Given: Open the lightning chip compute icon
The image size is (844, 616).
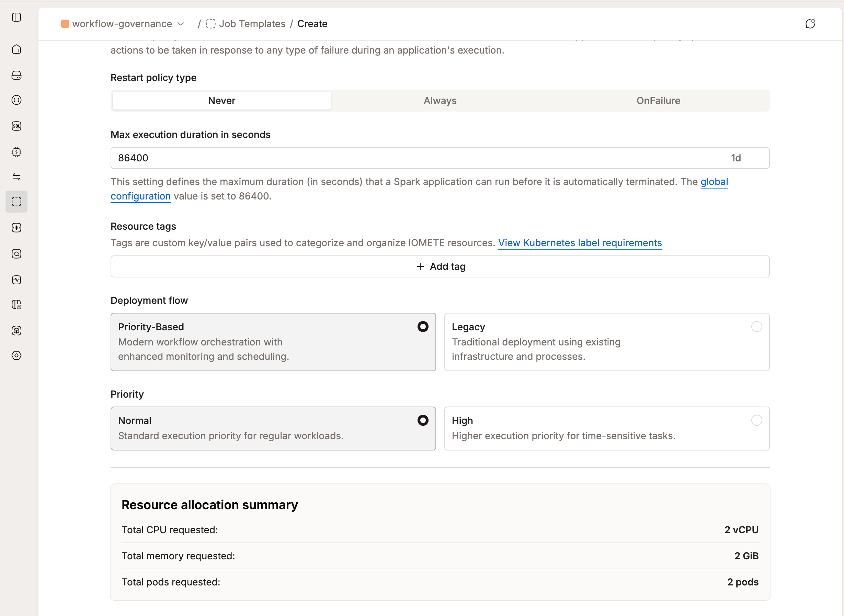Looking at the screenshot, I should (16, 152).
